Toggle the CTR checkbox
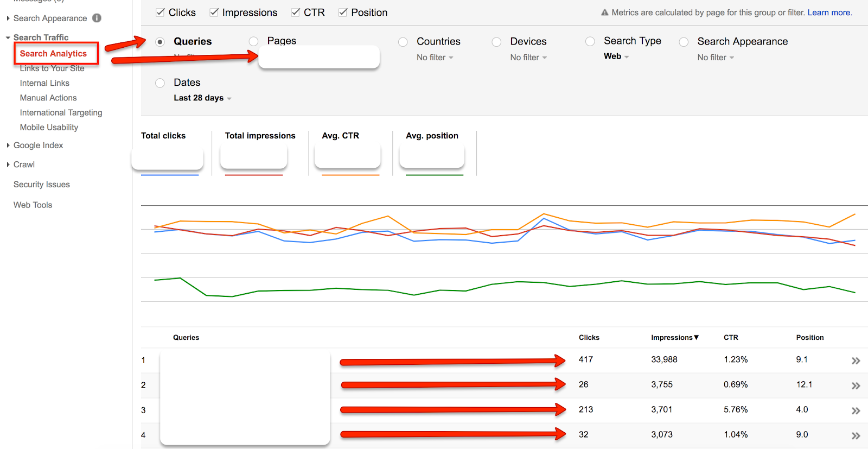Image resolution: width=868 pixels, height=449 pixels. [296, 12]
